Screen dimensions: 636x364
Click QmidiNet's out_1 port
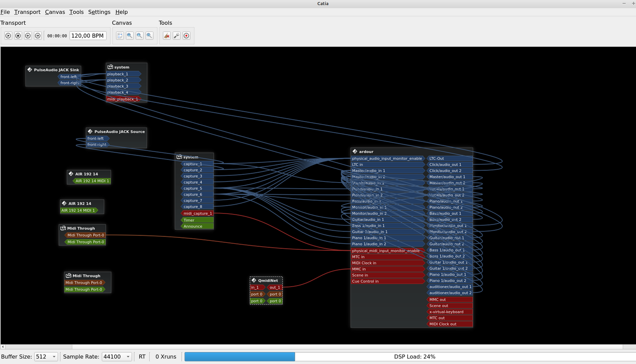click(274, 288)
